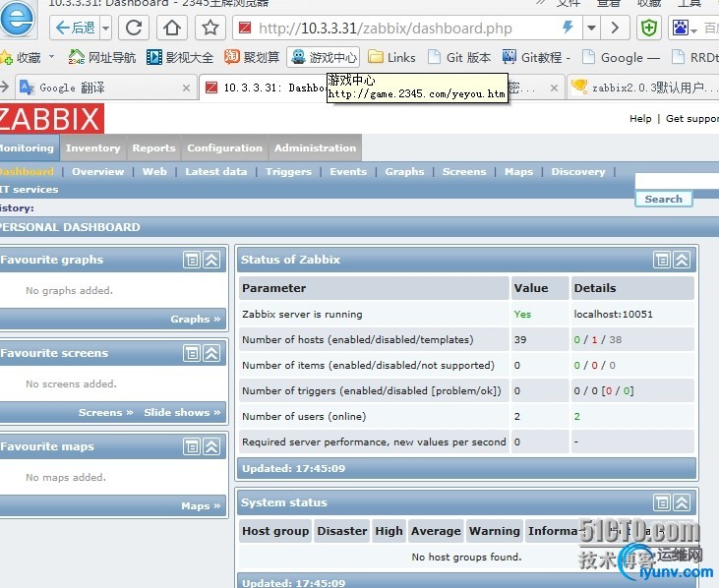Open the Git教程 bookmark

click(536, 57)
